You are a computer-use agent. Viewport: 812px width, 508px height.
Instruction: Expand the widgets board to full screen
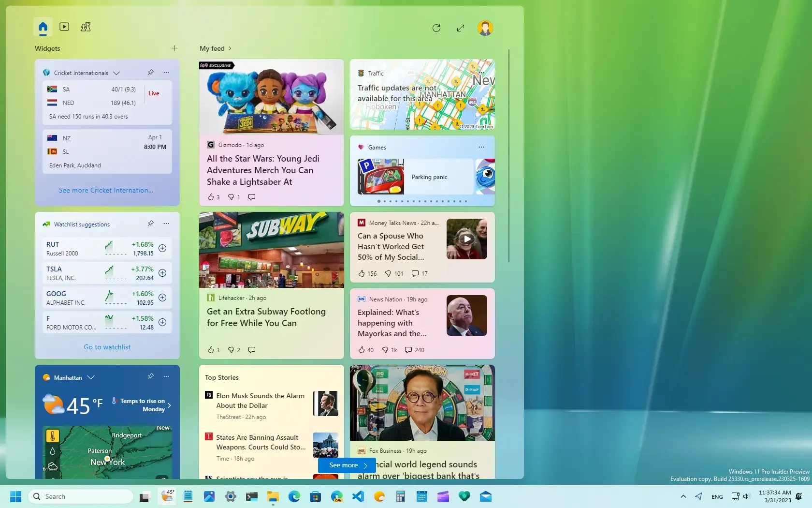pos(460,28)
